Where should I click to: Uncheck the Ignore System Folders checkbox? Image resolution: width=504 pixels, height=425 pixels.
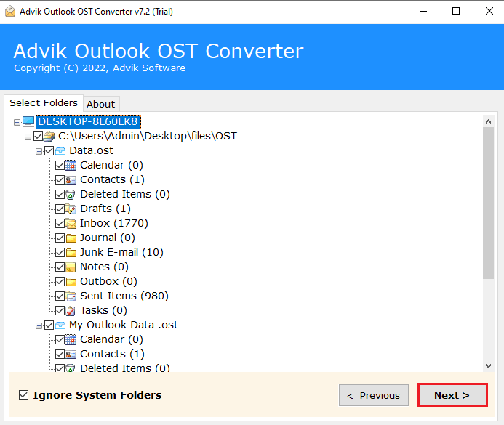point(23,395)
